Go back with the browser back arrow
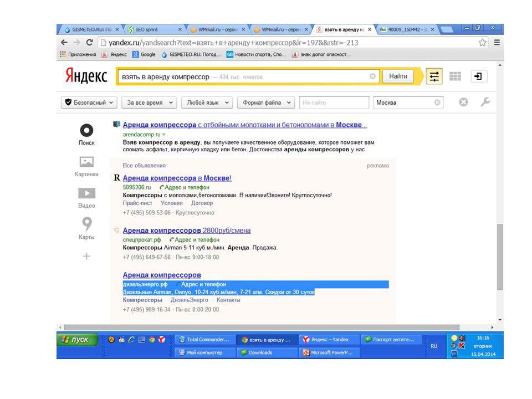Image resolution: width=532 pixels, height=399 pixels. point(64,43)
